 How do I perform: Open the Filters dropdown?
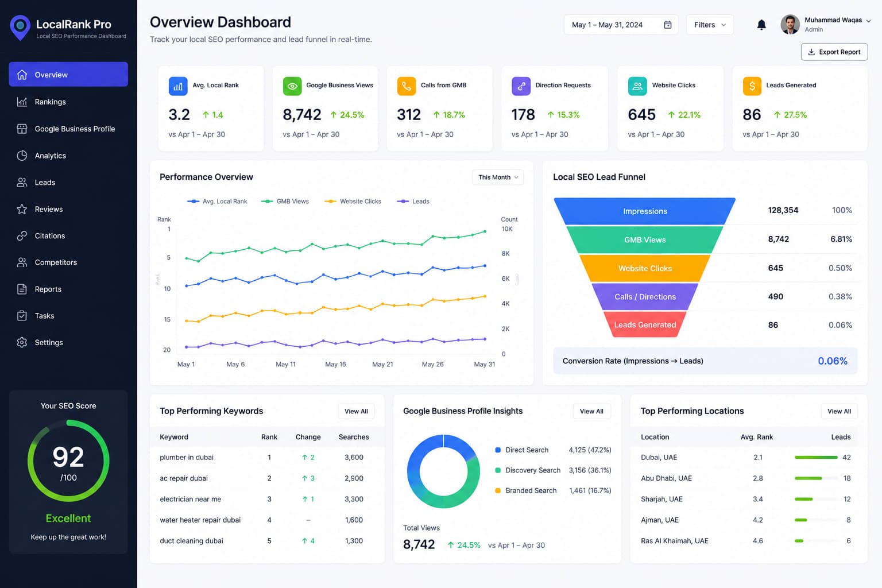point(710,25)
